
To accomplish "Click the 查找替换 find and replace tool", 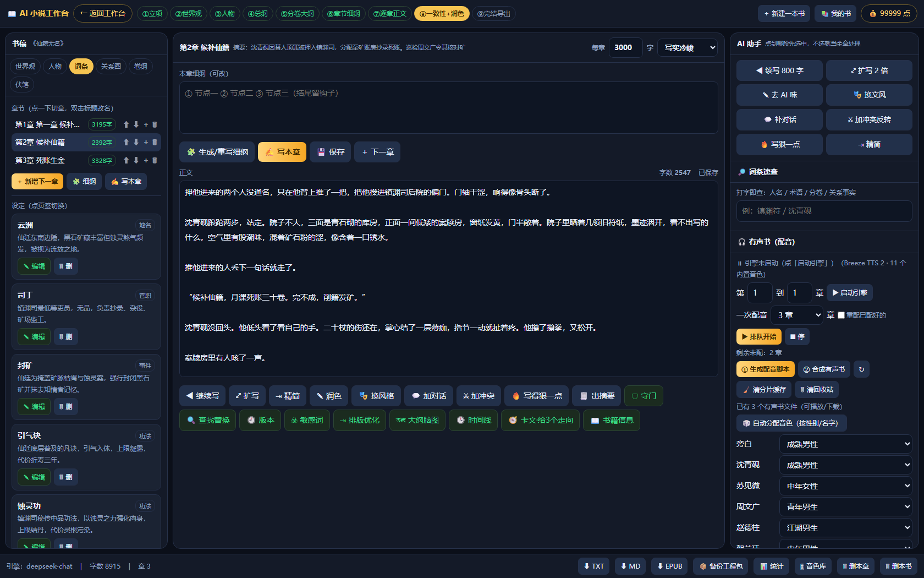I will pyautogui.click(x=208, y=420).
